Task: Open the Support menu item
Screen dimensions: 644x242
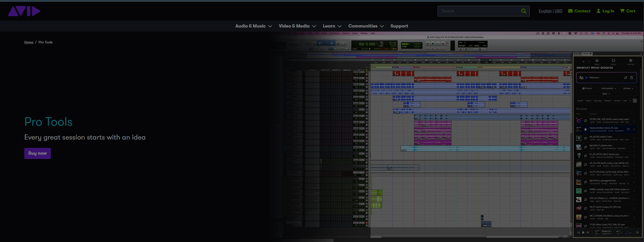Action: pyautogui.click(x=399, y=26)
